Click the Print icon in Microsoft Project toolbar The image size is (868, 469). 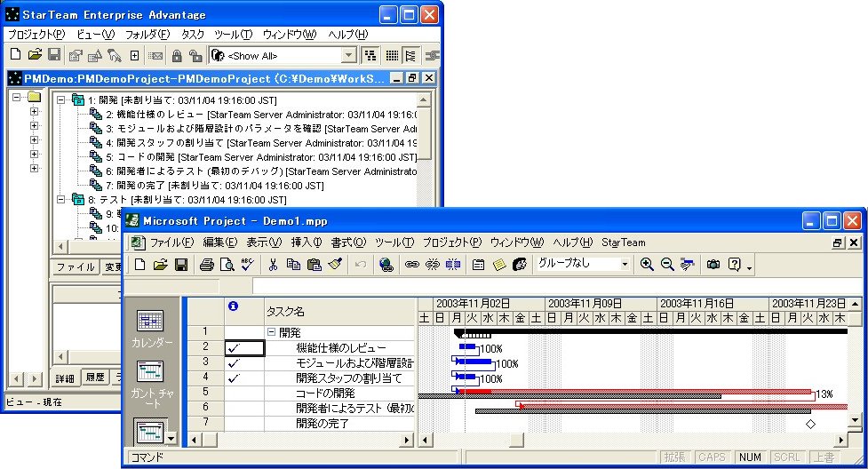(206, 265)
